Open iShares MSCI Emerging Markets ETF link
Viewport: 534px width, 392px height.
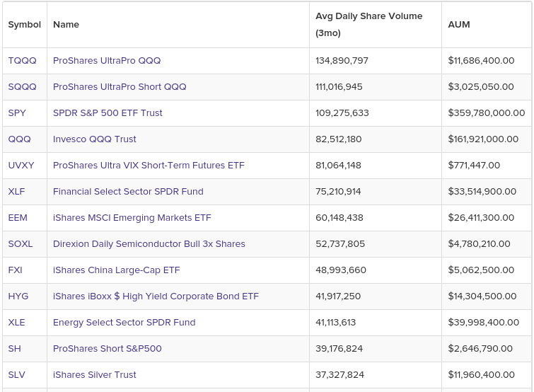coord(132,218)
